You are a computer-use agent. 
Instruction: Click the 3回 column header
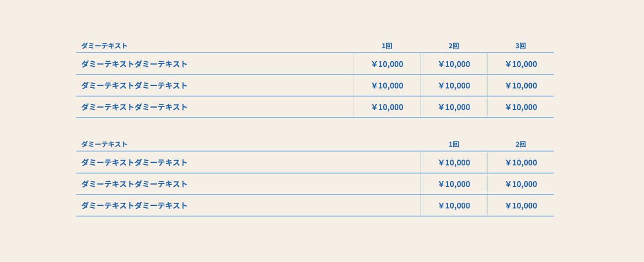[520, 46]
